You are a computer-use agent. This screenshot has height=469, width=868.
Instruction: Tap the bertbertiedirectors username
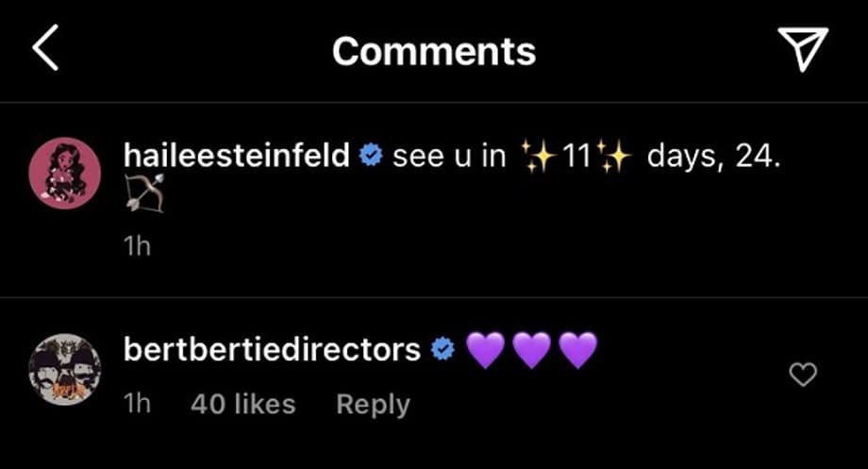coord(272,350)
